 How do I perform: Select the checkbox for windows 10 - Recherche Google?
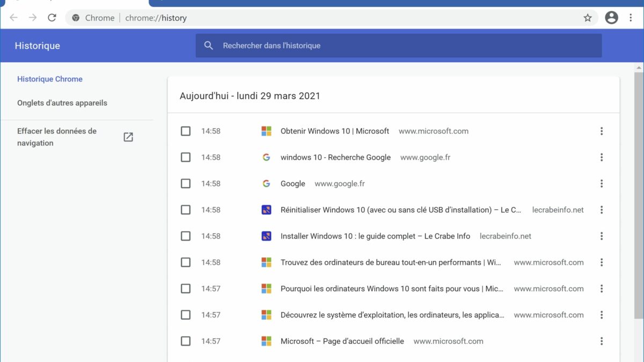point(186,157)
